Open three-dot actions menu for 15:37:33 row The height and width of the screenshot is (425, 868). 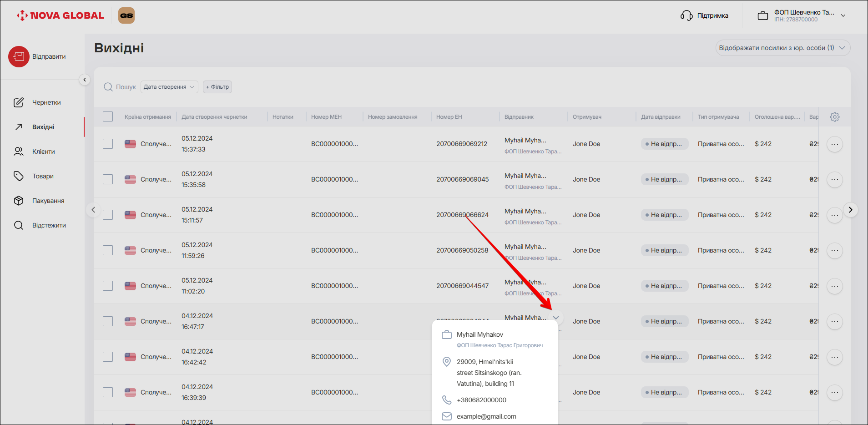(x=834, y=144)
